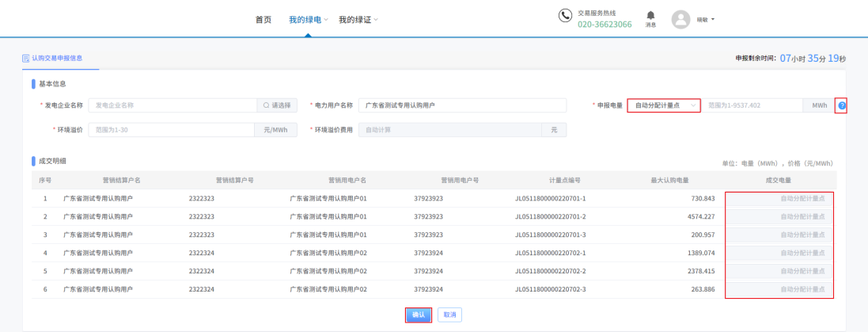Click the 请选择 search button for 发电企业
This screenshot has height=332, width=868.
tap(277, 105)
